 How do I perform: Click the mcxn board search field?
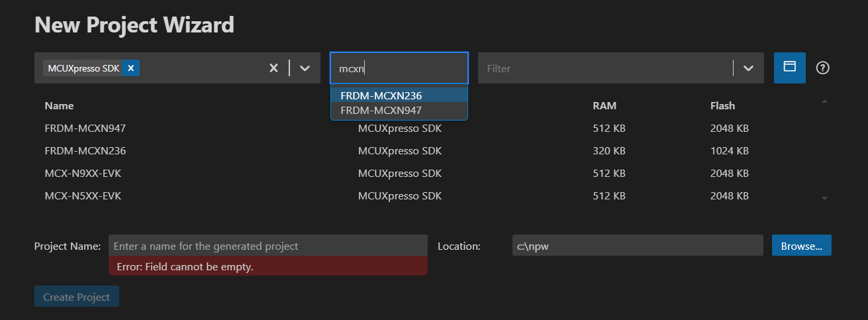coord(399,68)
